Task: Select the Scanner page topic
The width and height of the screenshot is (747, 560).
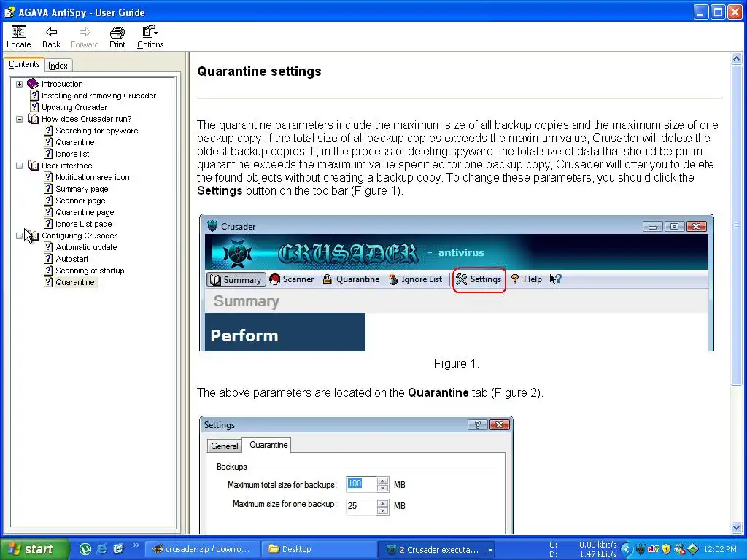Action: click(80, 201)
